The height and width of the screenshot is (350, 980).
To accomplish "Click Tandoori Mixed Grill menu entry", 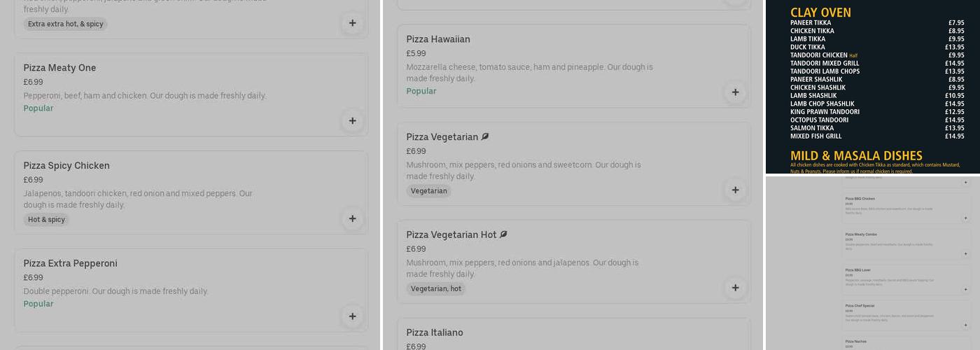I will tap(825, 63).
